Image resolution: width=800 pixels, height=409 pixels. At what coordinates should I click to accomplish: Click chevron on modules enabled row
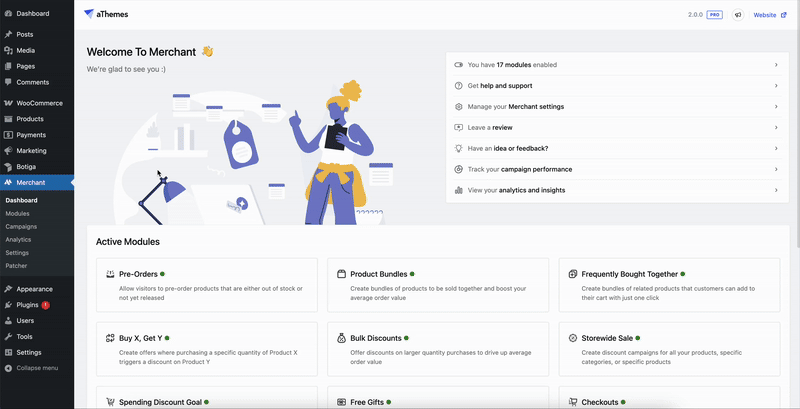click(776, 65)
